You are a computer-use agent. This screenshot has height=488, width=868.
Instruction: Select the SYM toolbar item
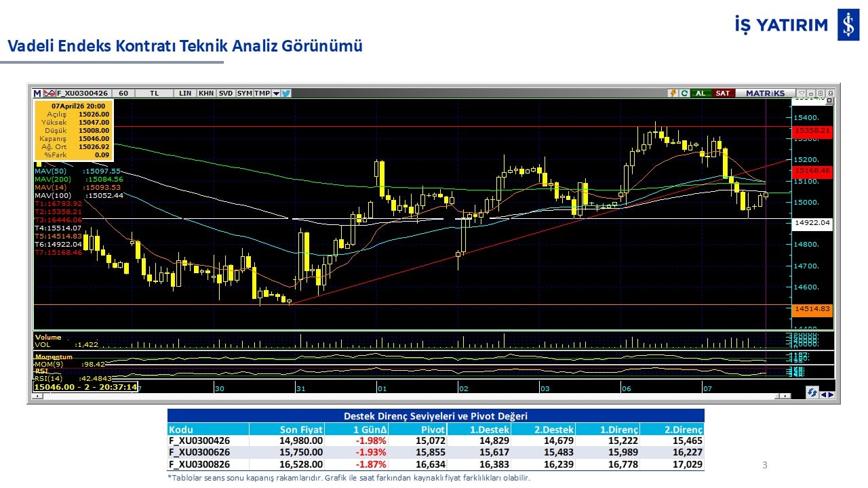point(244,93)
